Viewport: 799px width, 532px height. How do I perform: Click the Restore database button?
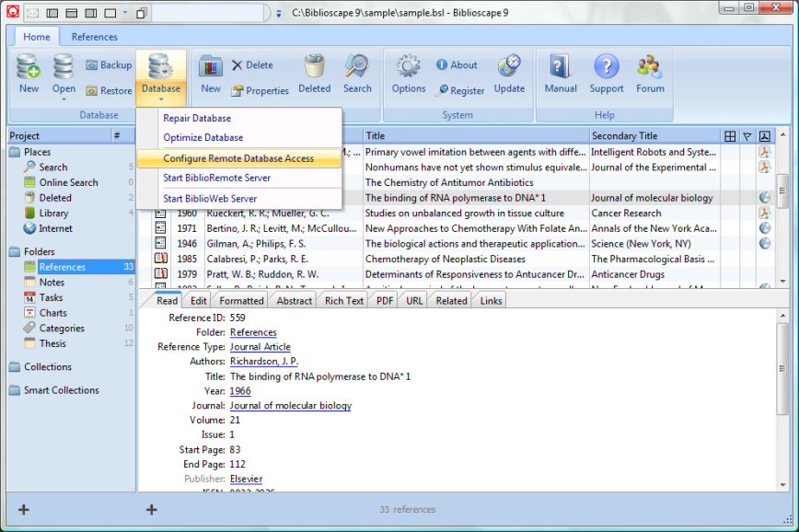109,91
